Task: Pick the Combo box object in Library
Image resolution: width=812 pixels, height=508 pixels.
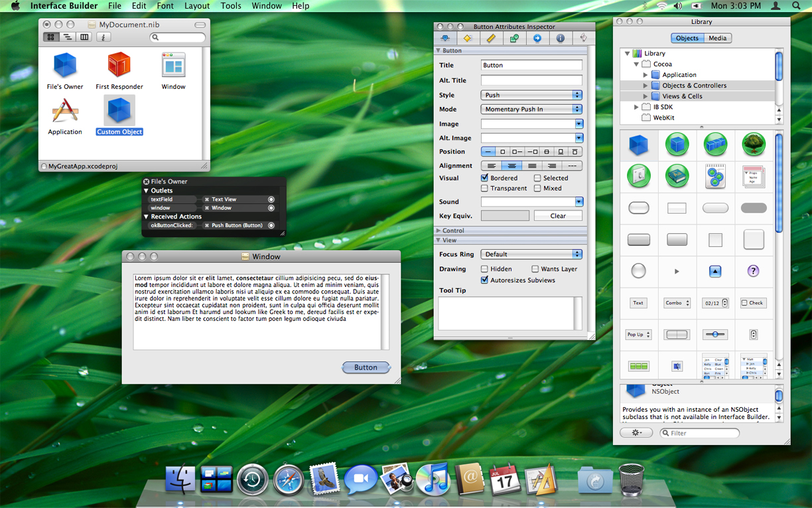Action: (677, 303)
